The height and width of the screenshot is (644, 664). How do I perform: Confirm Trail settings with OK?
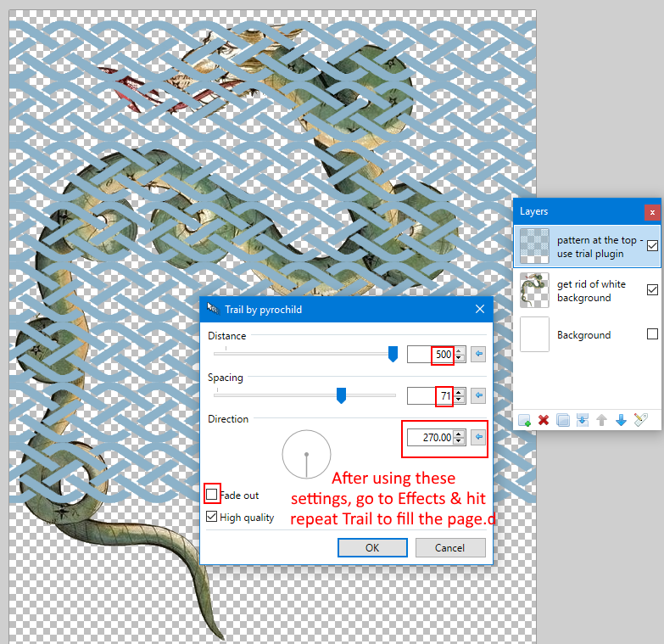[372, 548]
